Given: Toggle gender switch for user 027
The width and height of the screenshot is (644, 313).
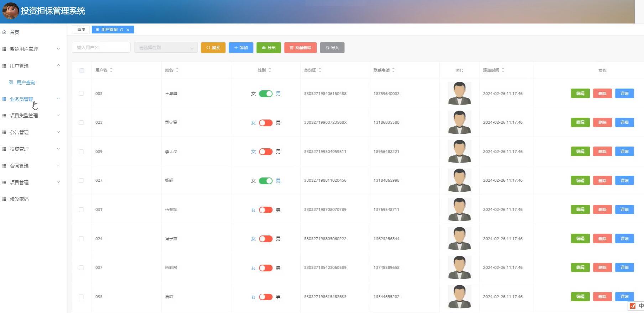Looking at the screenshot, I should [266, 181].
